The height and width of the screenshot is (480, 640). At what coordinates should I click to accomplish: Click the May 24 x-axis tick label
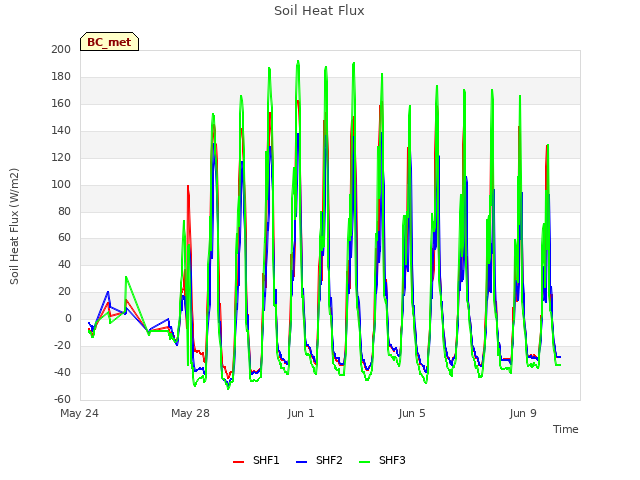79,413
